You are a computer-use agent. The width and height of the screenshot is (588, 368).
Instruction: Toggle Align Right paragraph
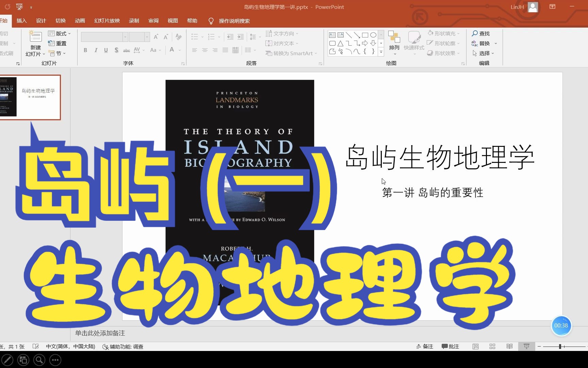click(215, 50)
